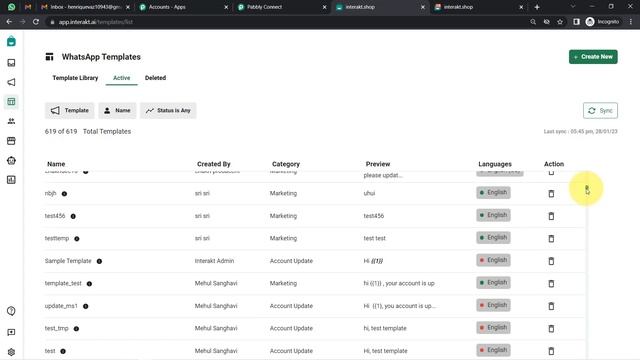This screenshot has height=360, width=640.
Task: Open the automation bot sidebar icon
Action: (x=11, y=160)
